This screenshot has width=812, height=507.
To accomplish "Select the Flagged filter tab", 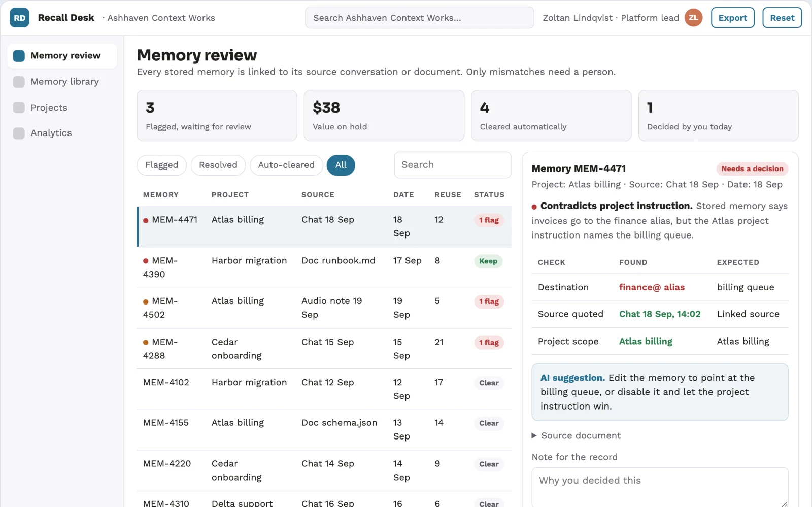I will pos(162,165).
